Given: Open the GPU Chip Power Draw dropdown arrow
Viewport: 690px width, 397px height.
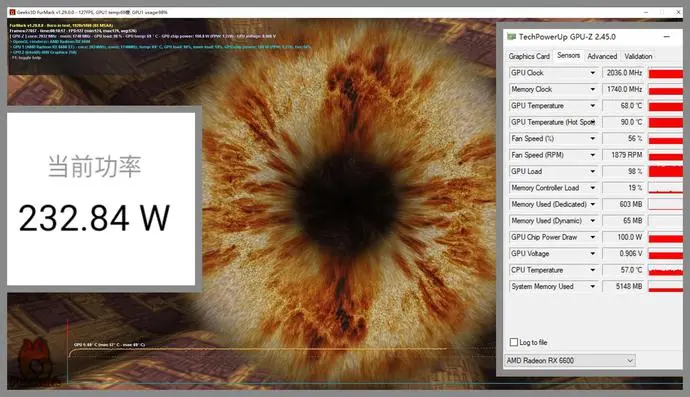Looking at the screenshot, I should [x=592, y=237].
